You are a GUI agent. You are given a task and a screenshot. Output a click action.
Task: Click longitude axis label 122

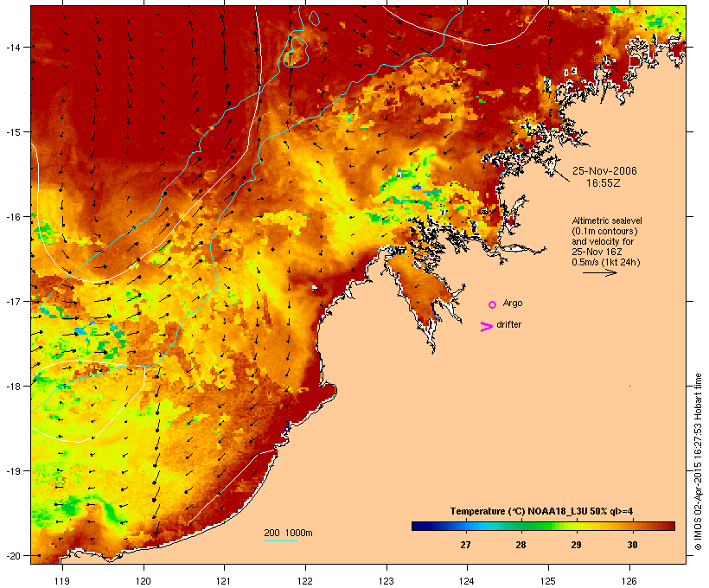click(305, 581)
